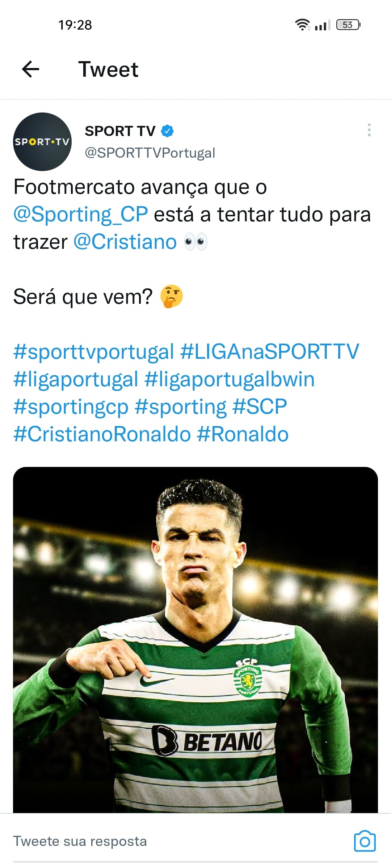Open the @Cristiano mention
Image resolution: width=391 pixels, height=868 pixels.
[125, 242]
